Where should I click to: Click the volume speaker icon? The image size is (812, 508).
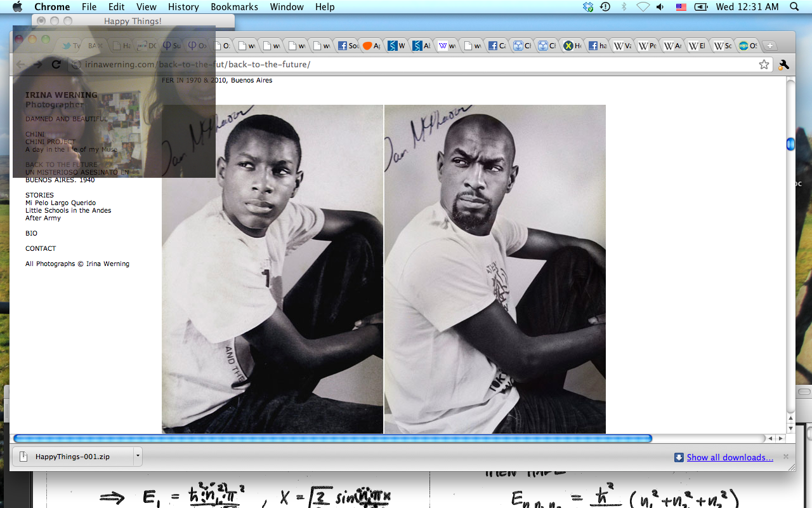pos(660,7)
